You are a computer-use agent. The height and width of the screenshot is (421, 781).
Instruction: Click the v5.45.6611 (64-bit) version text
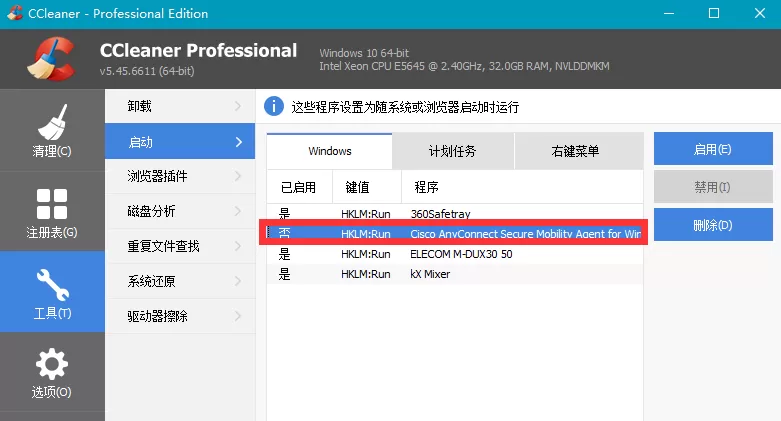pos(147,71)
